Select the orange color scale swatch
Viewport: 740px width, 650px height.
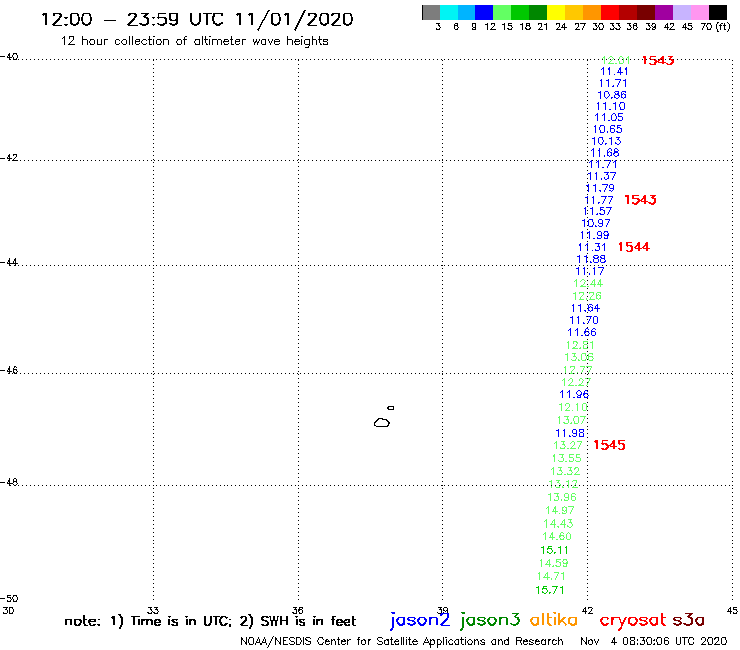pyautogui.click(x=592, y=12)
